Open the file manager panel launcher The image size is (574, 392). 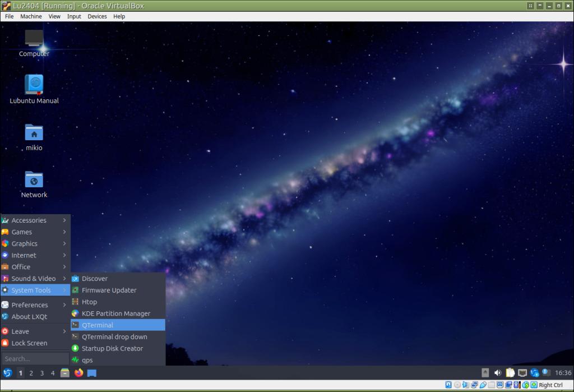[x=66, y=373]
